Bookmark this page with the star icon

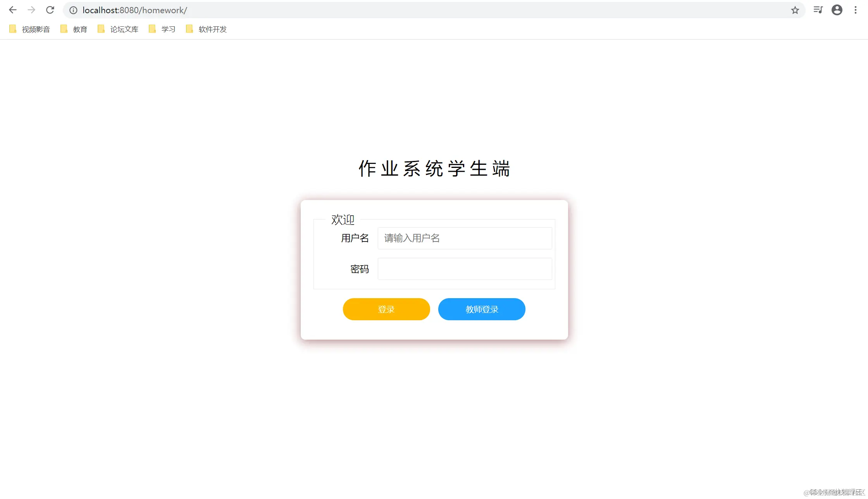point(795,10)
